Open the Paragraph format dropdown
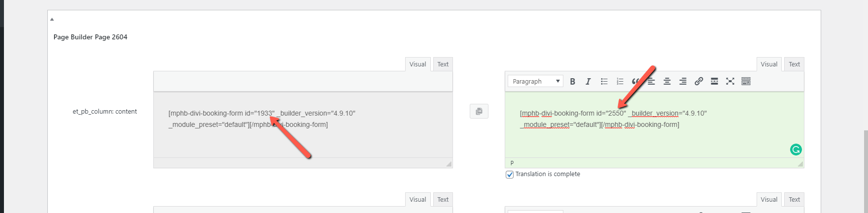Screen dimensions: 868x213 [536, 82]
